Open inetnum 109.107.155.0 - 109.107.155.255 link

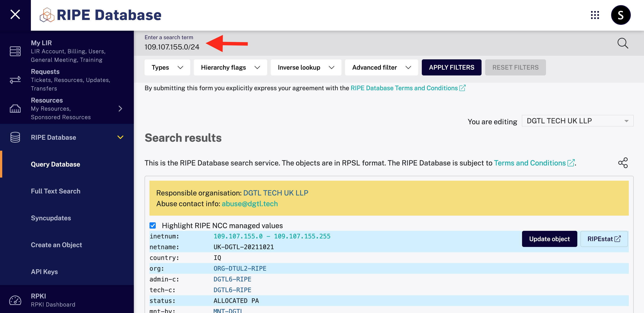pos(272,236)
